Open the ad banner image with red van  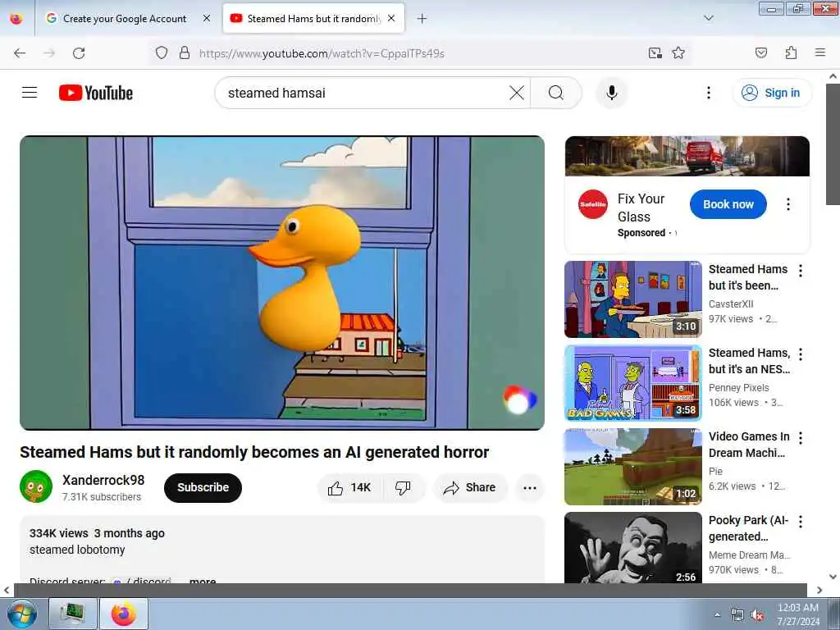pos(687,156)
